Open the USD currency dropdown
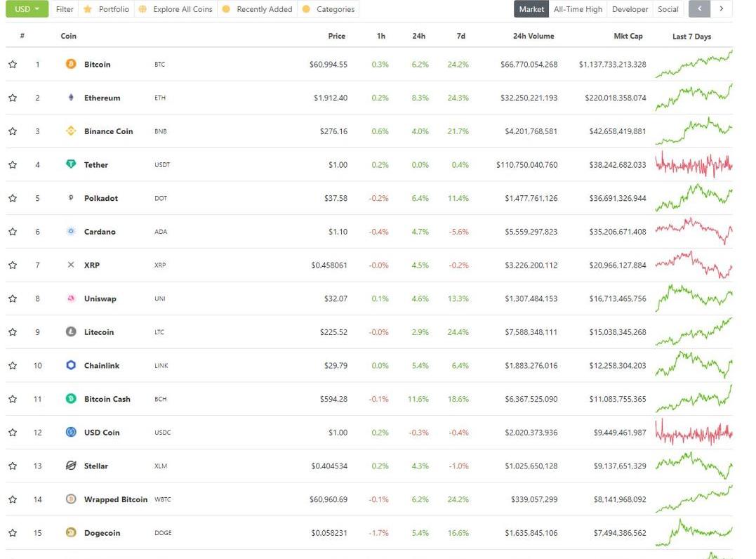The height and width of the screenshot is (559, 756). pos(27,8)
